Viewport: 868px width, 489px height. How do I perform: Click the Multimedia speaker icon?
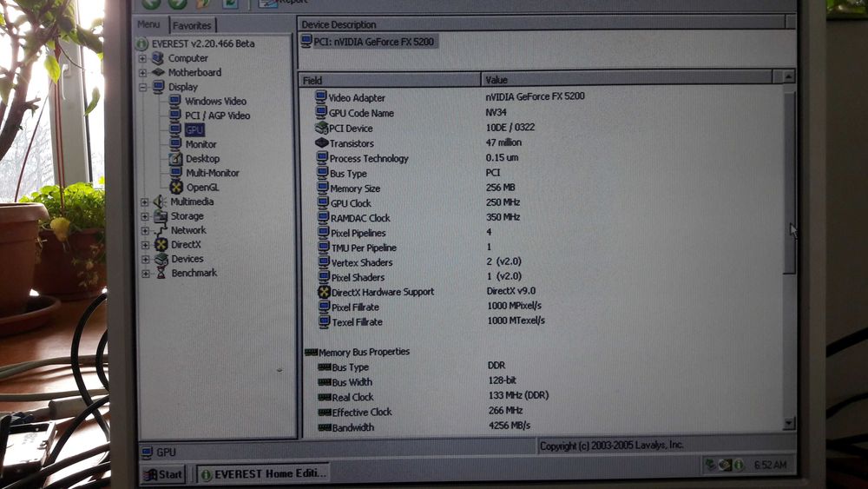[x=160, y=202]
